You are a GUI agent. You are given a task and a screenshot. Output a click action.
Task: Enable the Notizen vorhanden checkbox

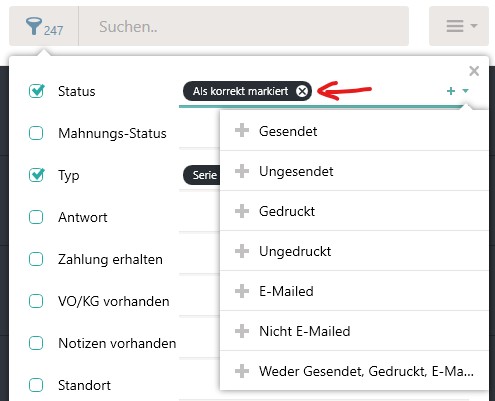click(x=36, y=343)
